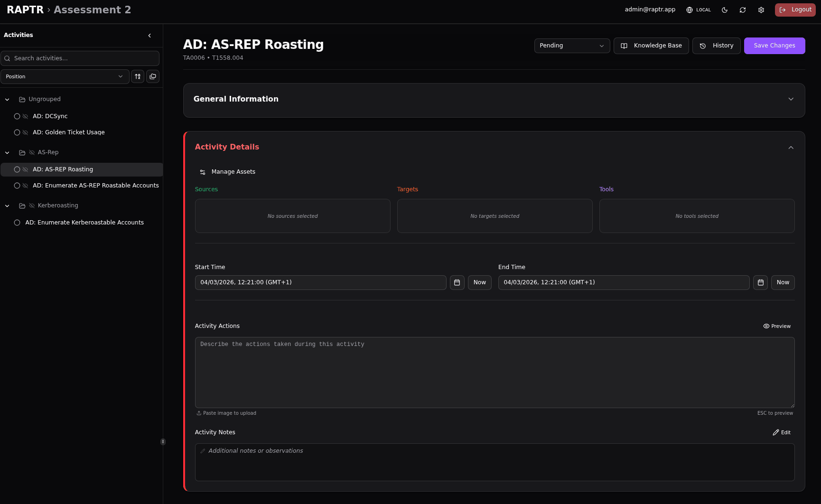
Task: Toggle dark mode moon icon
Action: [x=725, y=10]
